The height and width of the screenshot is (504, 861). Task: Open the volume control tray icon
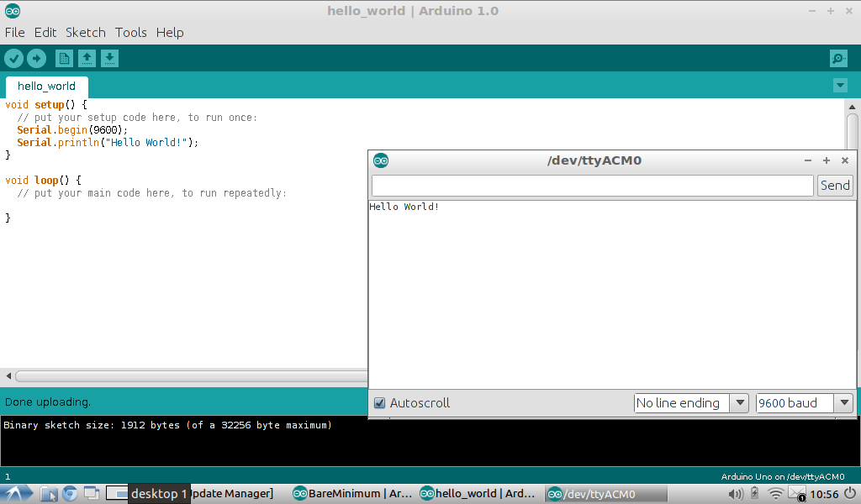tap(735, 494)
